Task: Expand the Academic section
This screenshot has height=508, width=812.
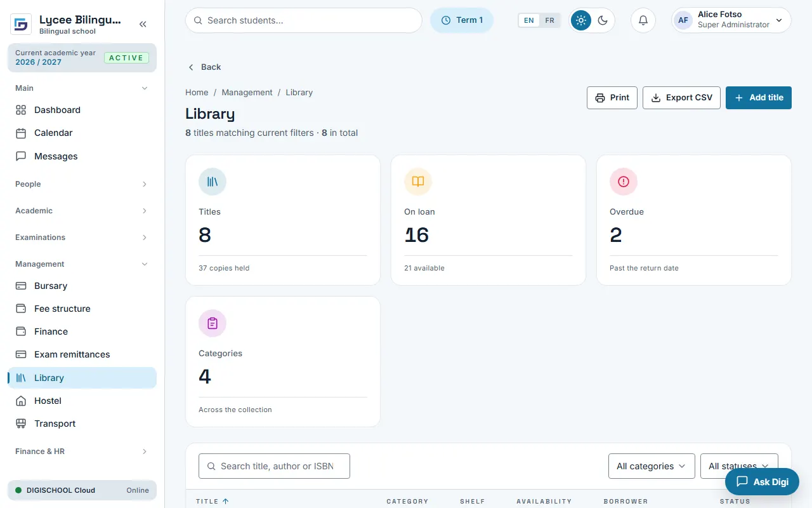Action: [82, 211]
